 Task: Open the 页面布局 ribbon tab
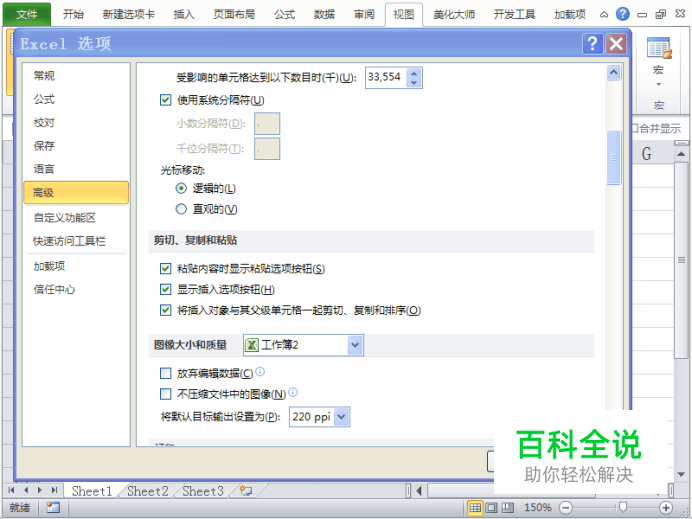[x=234, y=15]
